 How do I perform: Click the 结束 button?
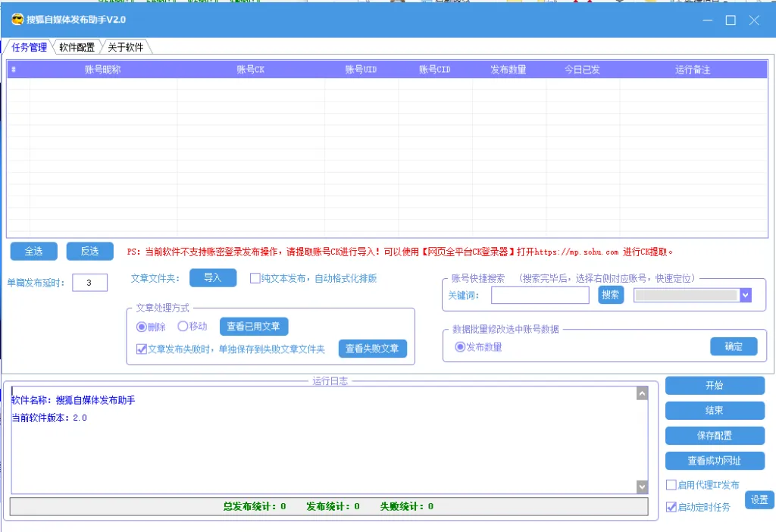point(715,410)
